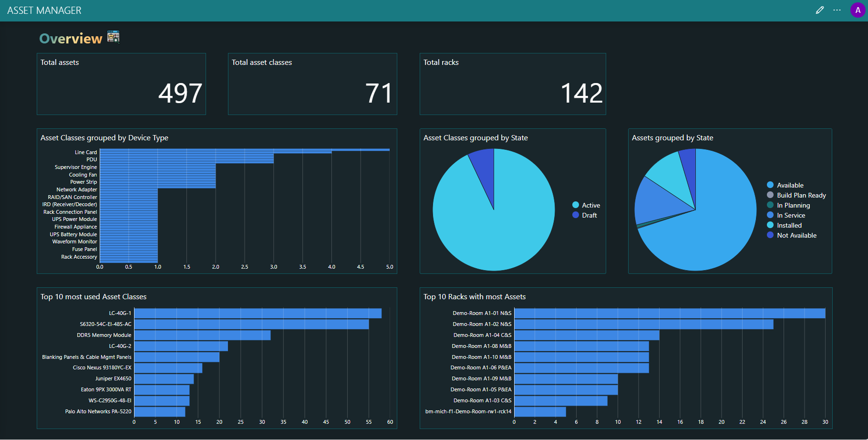The image size is (868, 440).
Task: Click the dashboard icon beside Overview
Action: tap(113, 37)
